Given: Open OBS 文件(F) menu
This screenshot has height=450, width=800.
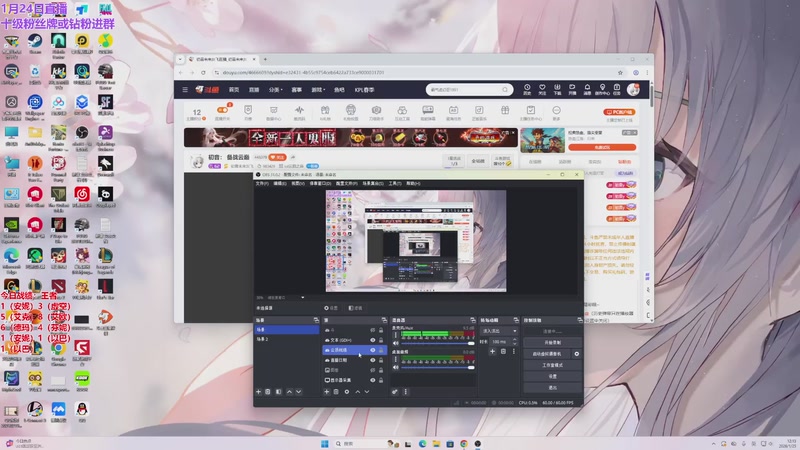Looking at the screenshot, I should [x=262, y=183].
